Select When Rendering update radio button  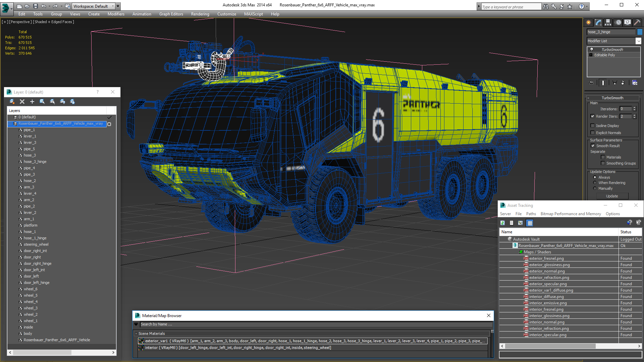(x=595, y=183)
